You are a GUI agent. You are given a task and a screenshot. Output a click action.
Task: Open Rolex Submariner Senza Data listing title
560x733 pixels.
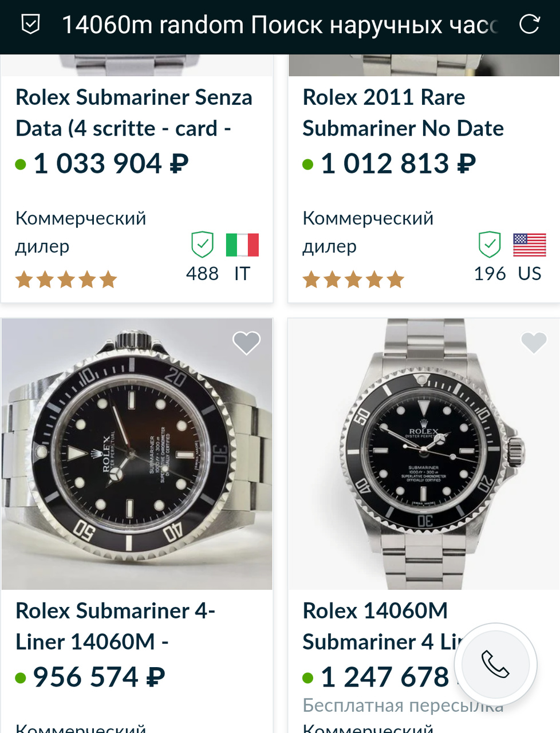(134, 113)
